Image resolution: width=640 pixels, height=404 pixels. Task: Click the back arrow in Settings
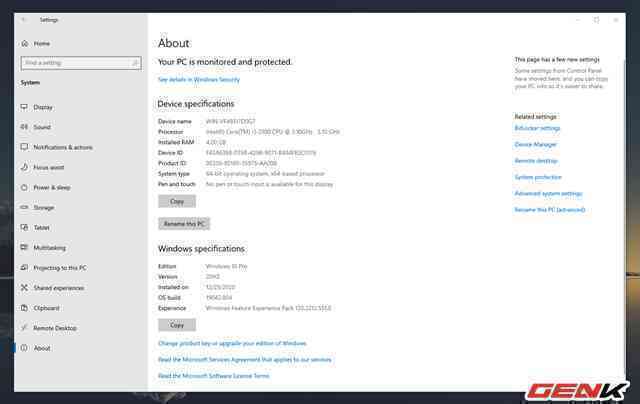click(x=24, y=20)
